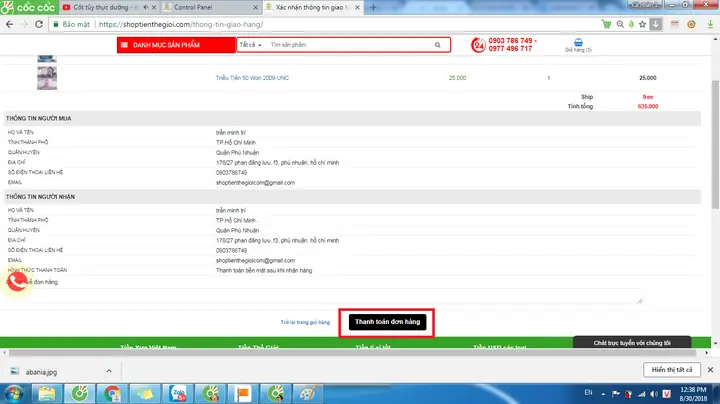Click in the 'Tìm sản phẩm' search field

point(349,45)
